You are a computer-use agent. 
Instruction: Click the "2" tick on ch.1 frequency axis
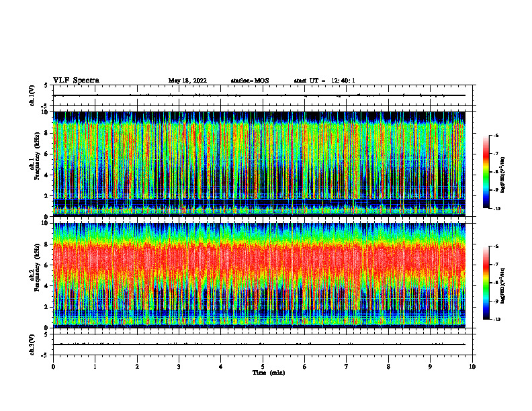[46, 196]
